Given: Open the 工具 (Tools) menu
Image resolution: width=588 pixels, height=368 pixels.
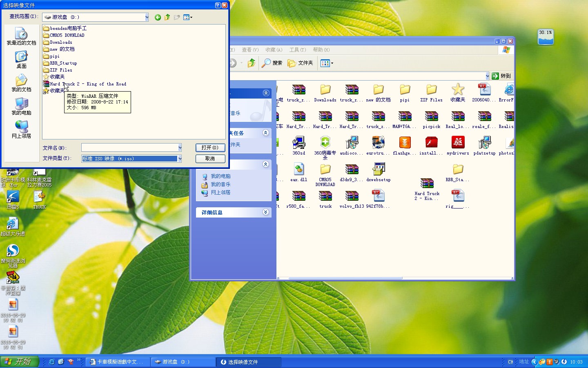Looking at the screenshot, I should (297, 50).
